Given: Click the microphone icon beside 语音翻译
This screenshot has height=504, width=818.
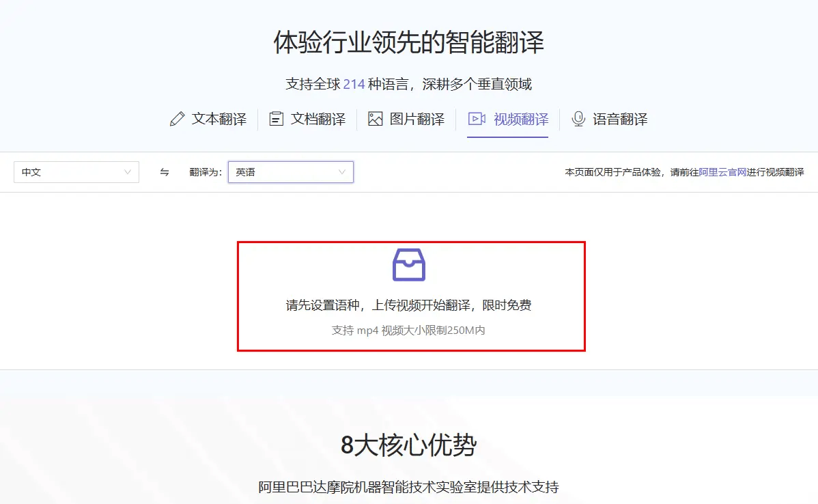Looking at the screenshot, I should pyautogui.click(x=578, y=119).
